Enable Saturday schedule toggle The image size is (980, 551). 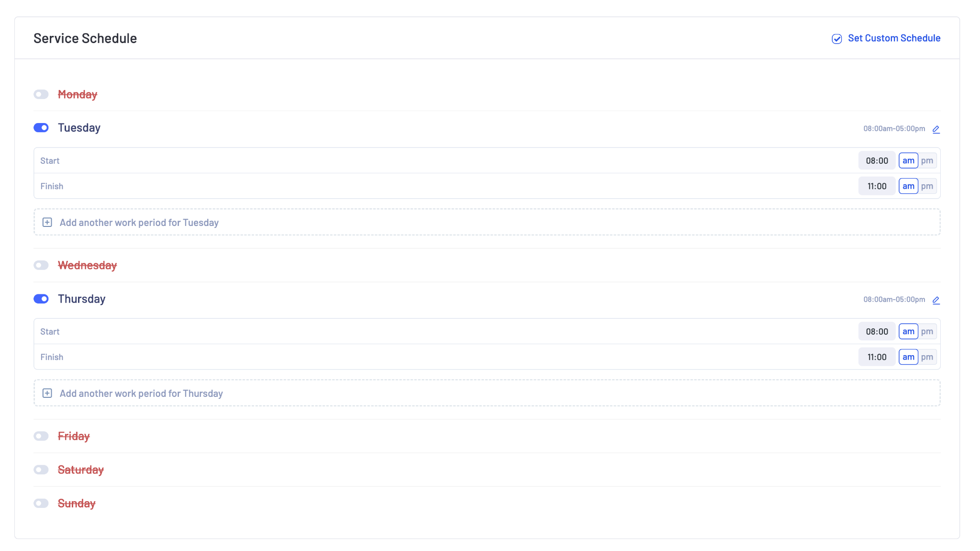point(41,470)
